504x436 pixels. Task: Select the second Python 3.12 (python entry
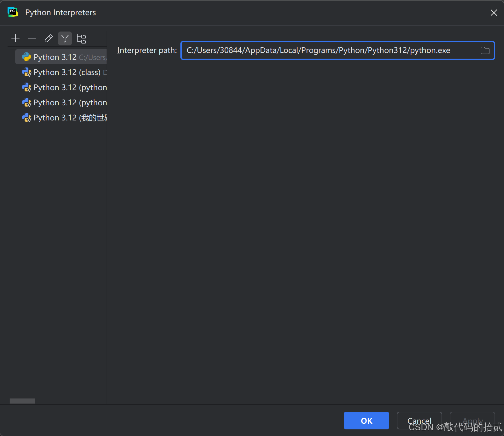tap(61, 102)
